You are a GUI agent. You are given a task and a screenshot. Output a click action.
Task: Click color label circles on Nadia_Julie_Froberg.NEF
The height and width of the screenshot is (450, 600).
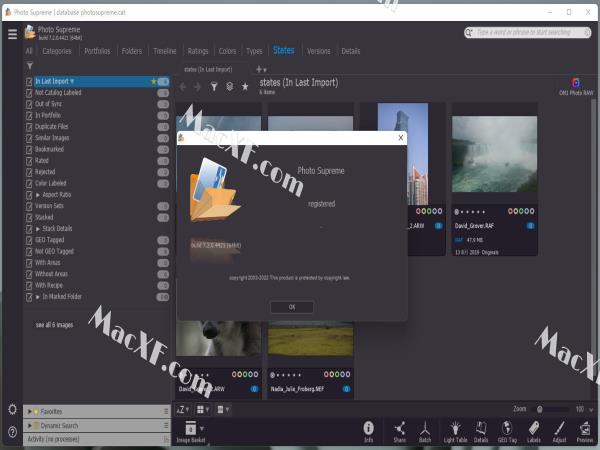tap(337, 374)
